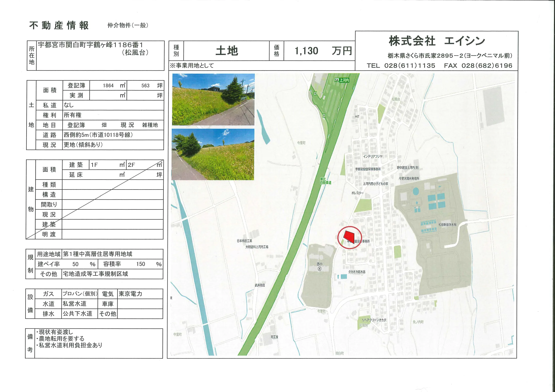The height and width of the screenshot is (392, 555).
Task: Click the small blue pool near タカオカ銘木店
Action: (x=344, y=277)
